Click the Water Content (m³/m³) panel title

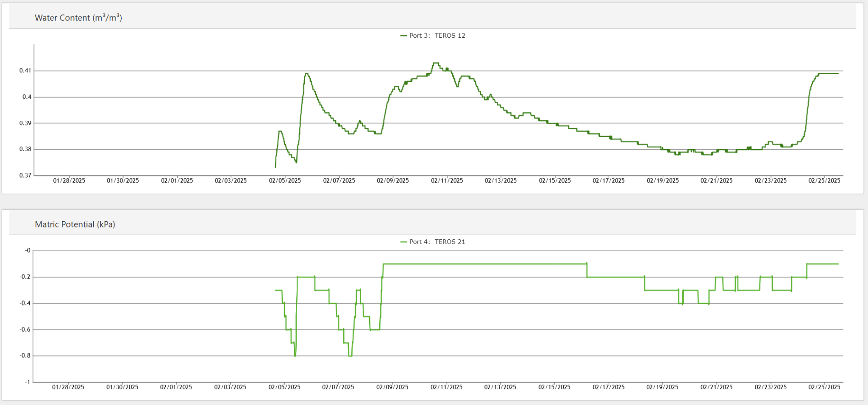point(78,18)
